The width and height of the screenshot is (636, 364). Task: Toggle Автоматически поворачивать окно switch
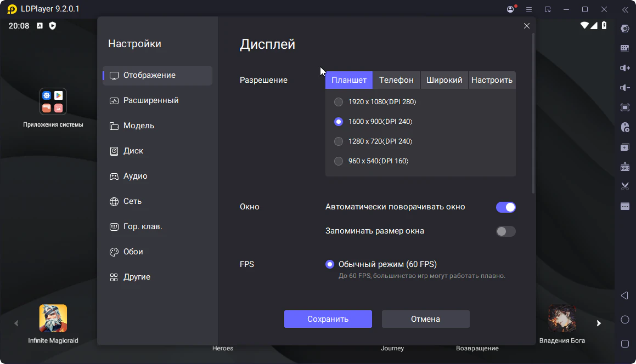pyautogui.click(x=505, y=207)
